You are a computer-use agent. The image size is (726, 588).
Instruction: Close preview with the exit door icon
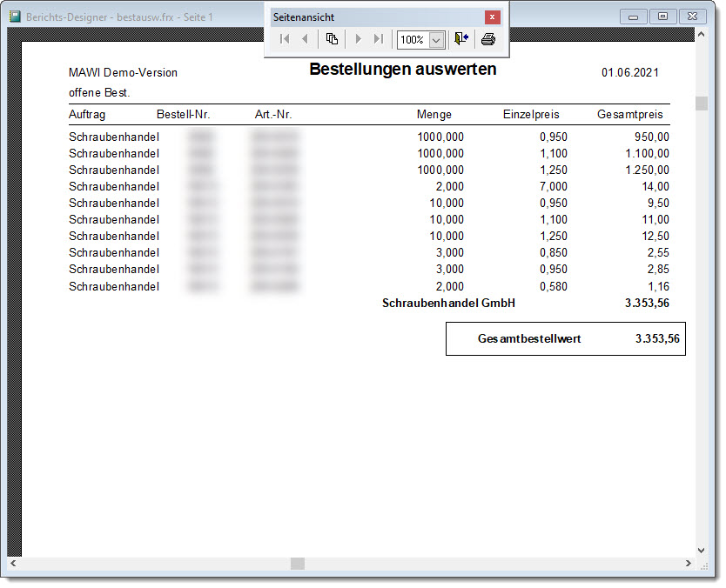(x=461, y=39)
